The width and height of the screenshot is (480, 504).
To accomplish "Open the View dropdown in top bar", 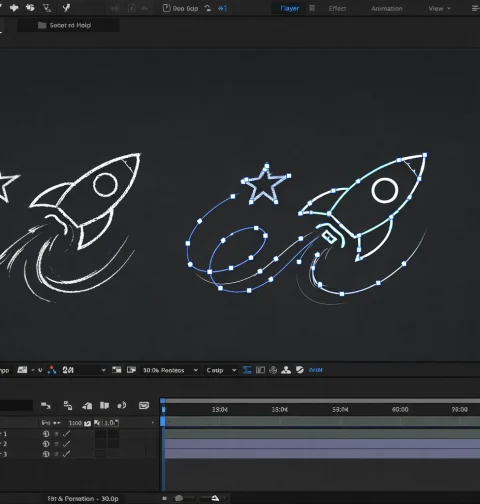I will pos(439,8).
